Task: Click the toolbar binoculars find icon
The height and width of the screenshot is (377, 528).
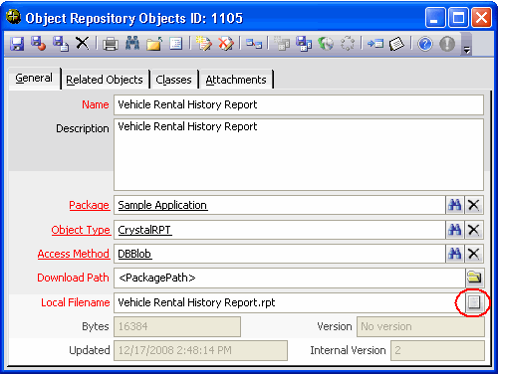Action: (x=132, y=43)
